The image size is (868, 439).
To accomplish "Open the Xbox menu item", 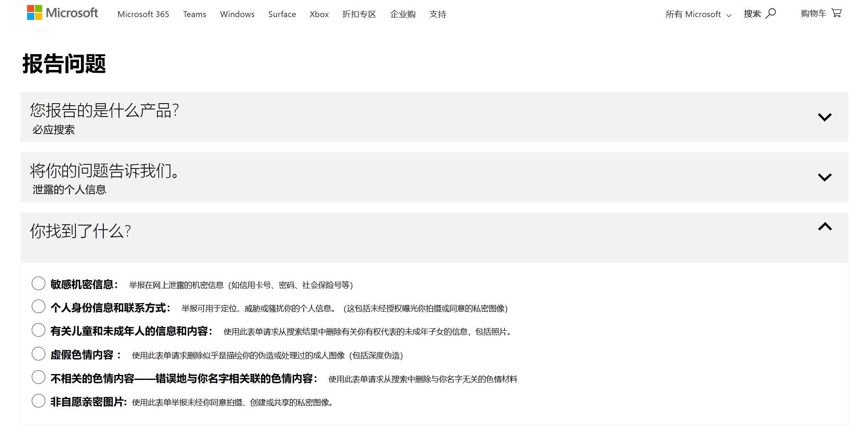I will click(319, 14).
